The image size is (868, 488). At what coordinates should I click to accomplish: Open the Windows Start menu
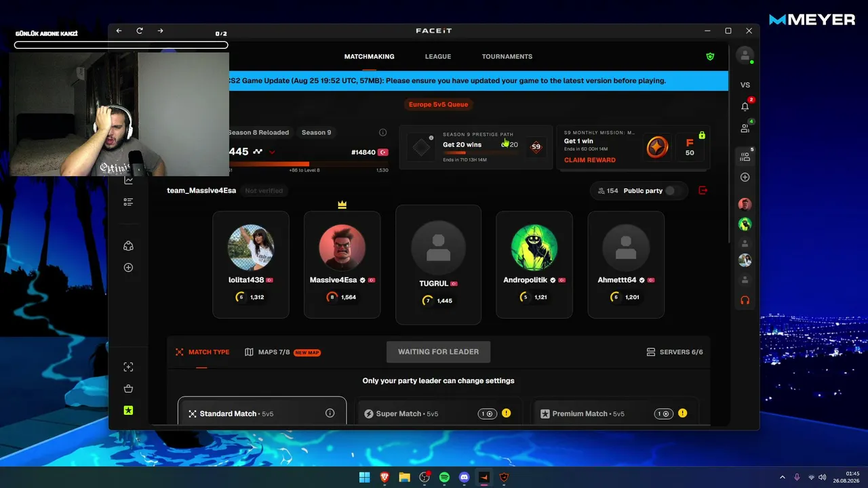[x=364, y=477]
